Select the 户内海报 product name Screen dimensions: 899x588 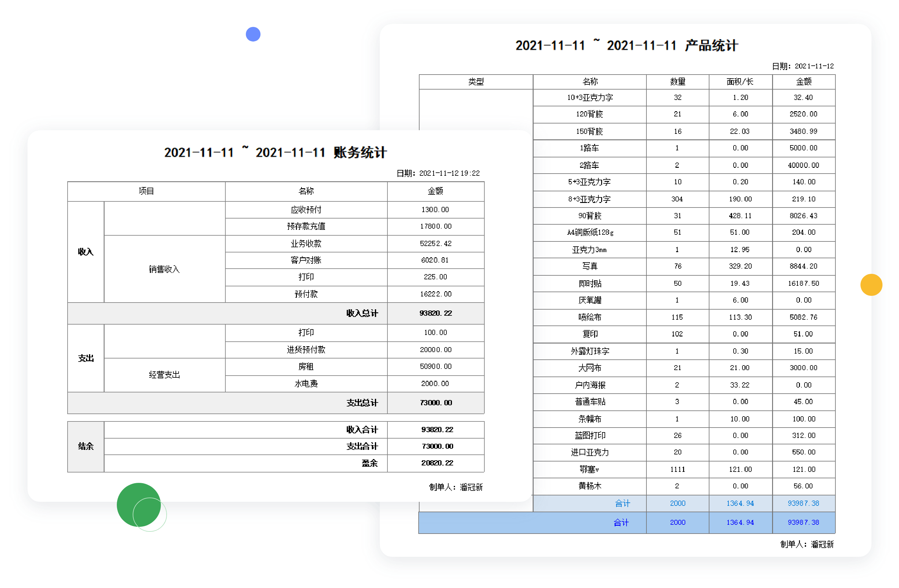(590, 385)
